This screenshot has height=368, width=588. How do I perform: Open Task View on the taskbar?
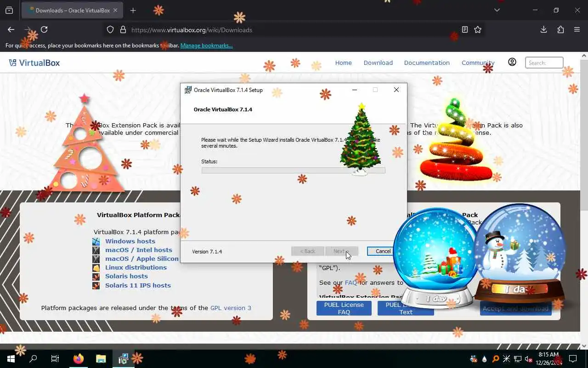(x=55, y=359)
